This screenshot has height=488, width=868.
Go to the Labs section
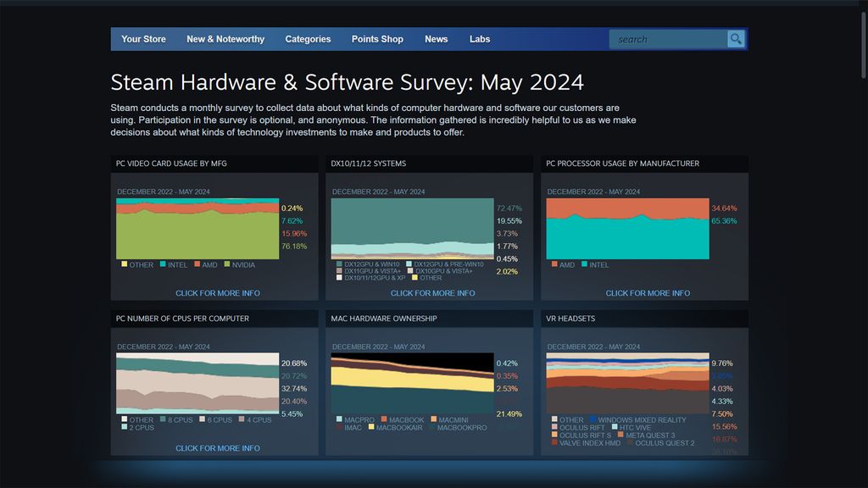(479, 38)
